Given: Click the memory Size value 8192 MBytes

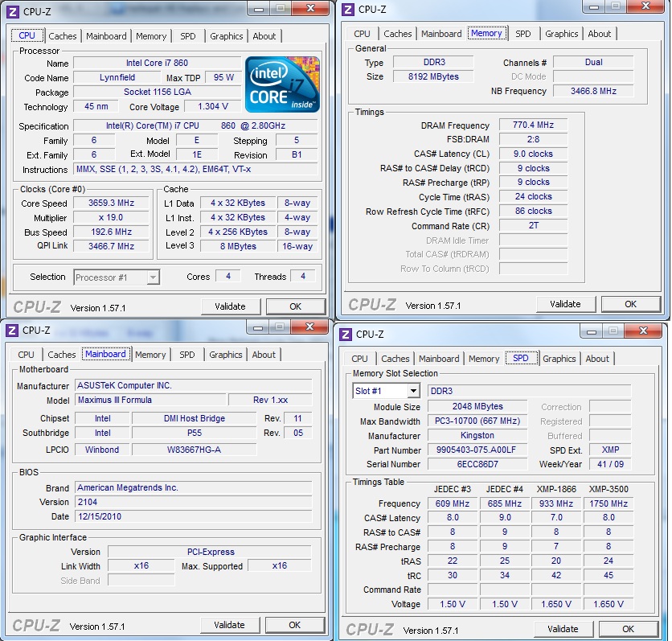Looking at the screenshot, I should point(433,76).
